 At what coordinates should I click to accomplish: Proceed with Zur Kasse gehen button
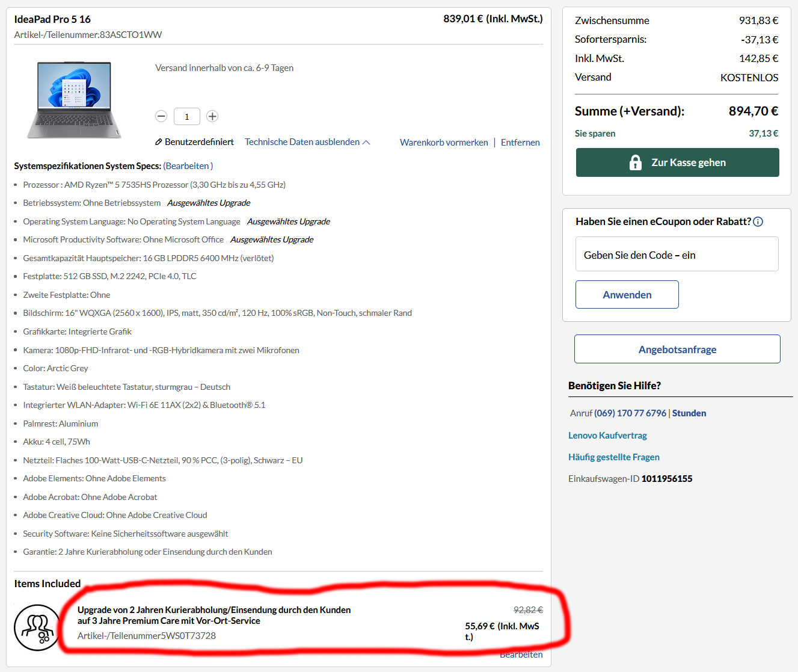[x=678, y=162]
